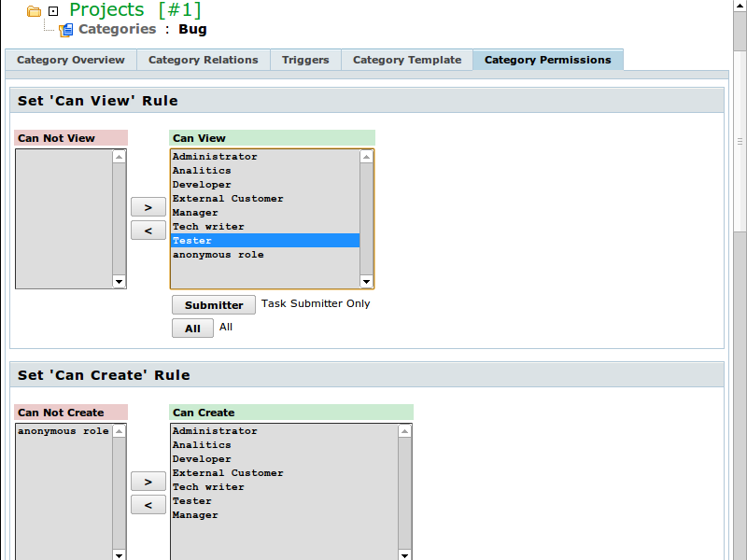Click the Categories icon beside Bug

tap(66, 30)
